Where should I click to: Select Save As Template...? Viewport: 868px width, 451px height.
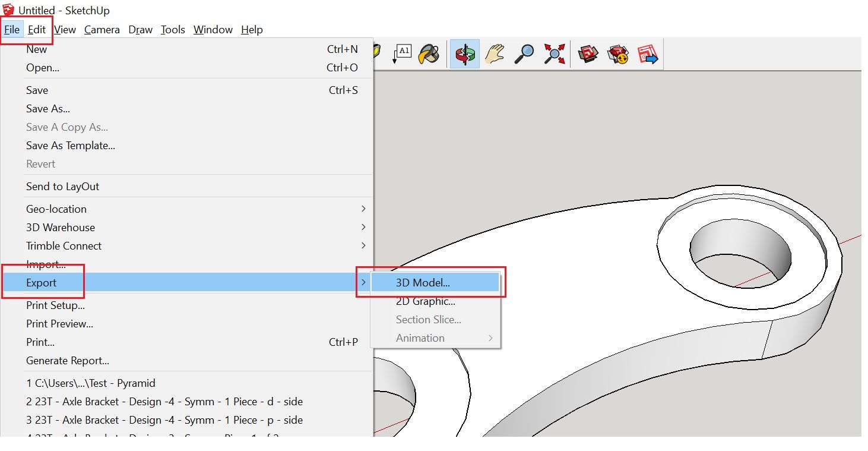click(x=70, y=145)
